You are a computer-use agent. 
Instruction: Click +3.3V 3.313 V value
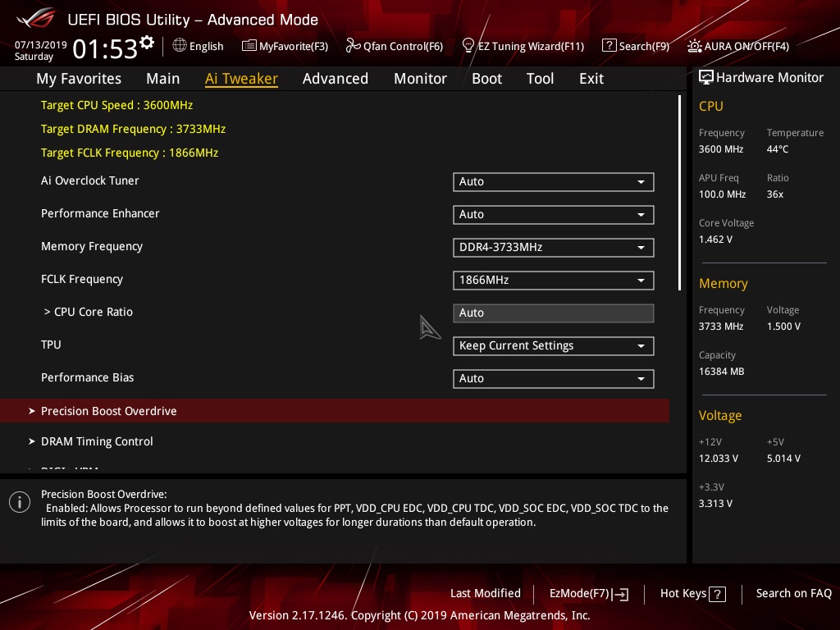[x=715, y=504]
